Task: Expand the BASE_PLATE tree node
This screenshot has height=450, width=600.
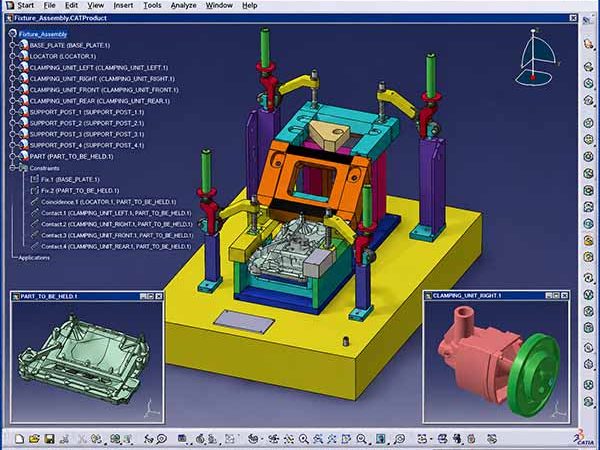Action: (13, 45)
